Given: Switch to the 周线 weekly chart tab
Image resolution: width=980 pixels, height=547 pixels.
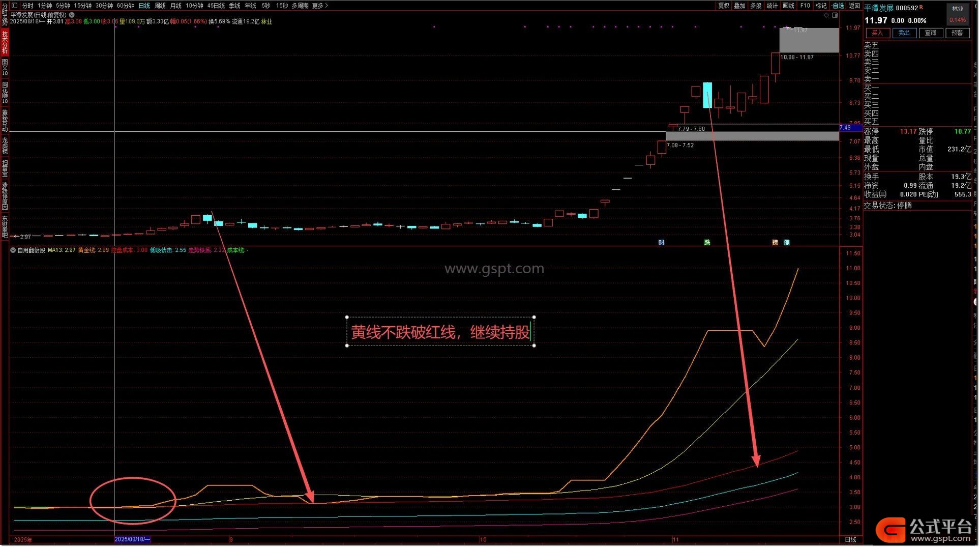Looking at the screenshot, I should pos(160,6).
